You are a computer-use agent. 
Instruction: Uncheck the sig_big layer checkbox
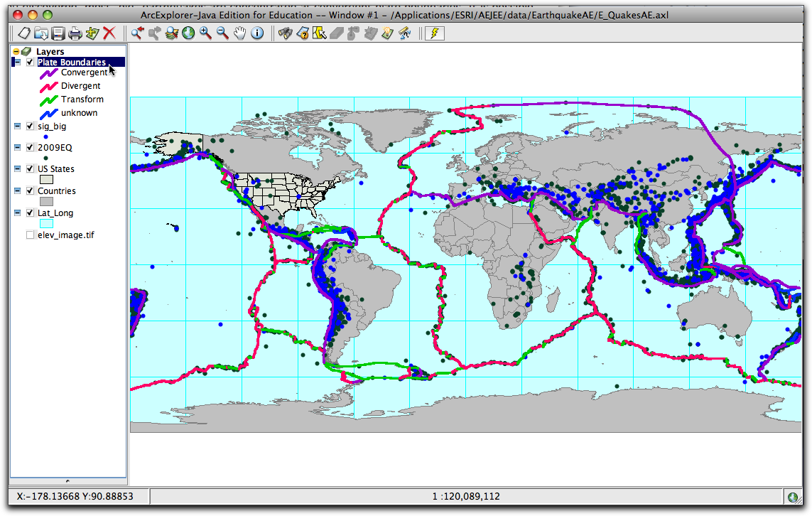click(30, 125)
